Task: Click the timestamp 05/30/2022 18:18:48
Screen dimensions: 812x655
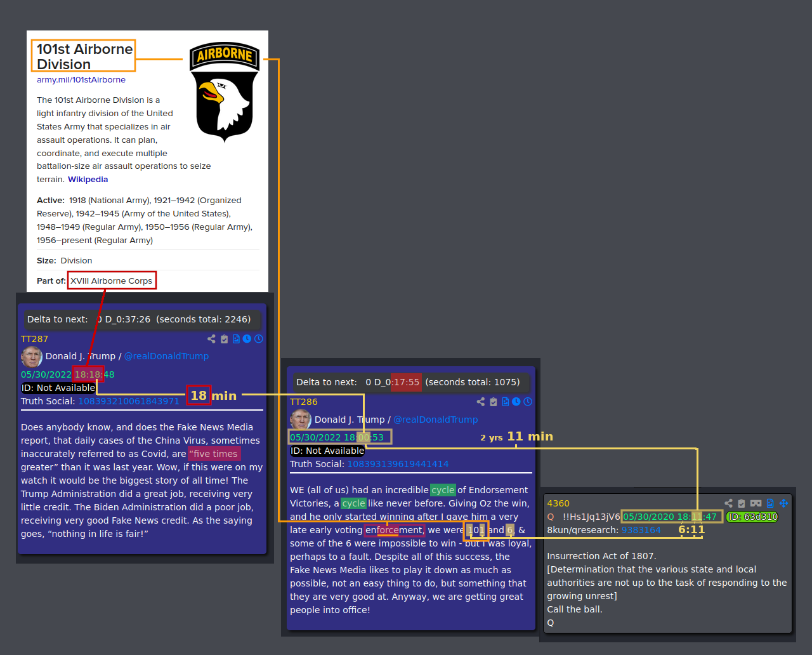Action: point(67,374)
